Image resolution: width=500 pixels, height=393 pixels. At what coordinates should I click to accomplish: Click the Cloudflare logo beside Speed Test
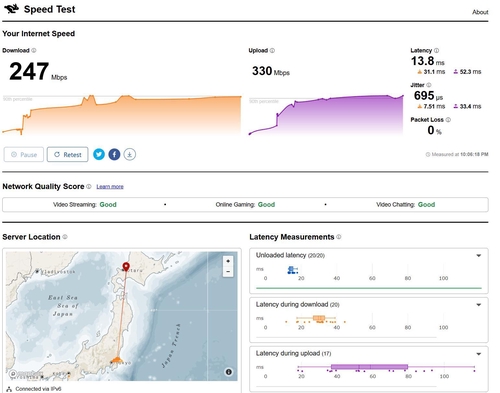(x=11, y=9)
